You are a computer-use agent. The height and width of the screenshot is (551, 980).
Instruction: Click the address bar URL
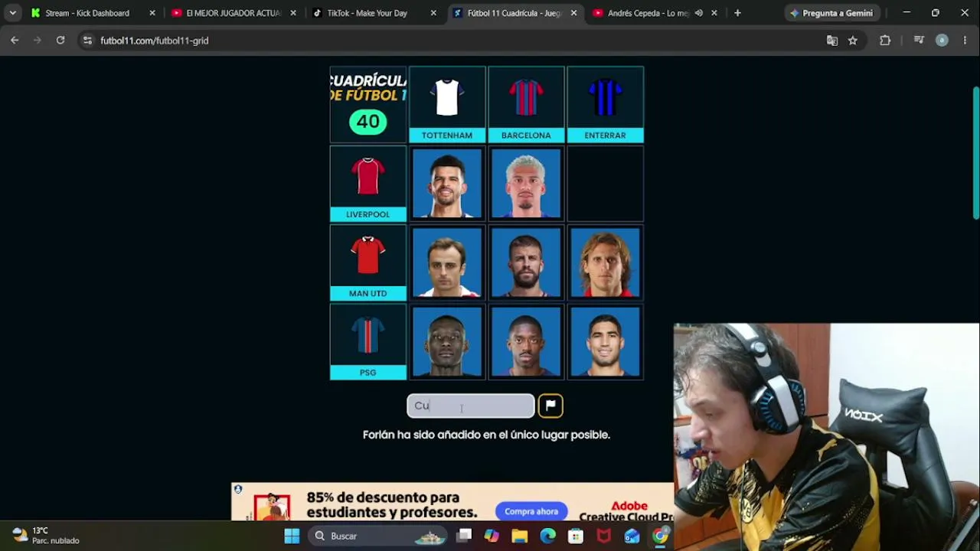pyautogui.click(x=154, y=41)
